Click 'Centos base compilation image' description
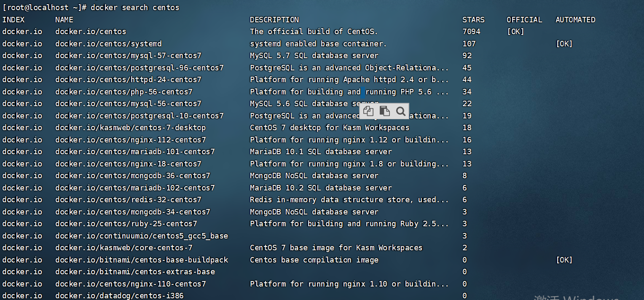This screenshot has width=644, height=300. pyautogui.click(x=314, y=260)
